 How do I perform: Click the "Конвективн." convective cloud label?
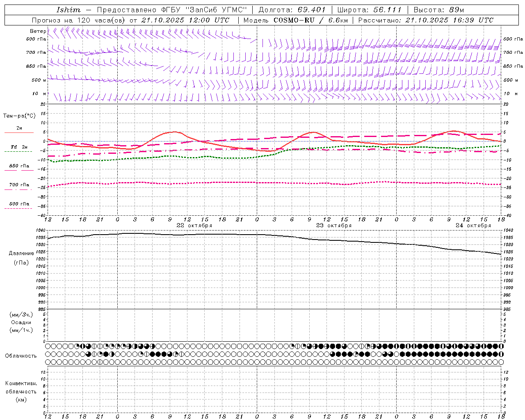(21, 383)
